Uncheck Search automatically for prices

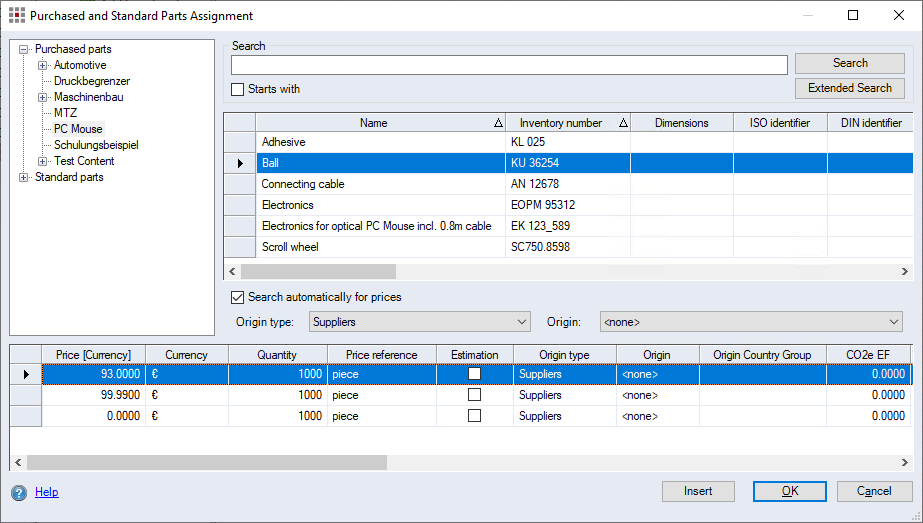238,297
